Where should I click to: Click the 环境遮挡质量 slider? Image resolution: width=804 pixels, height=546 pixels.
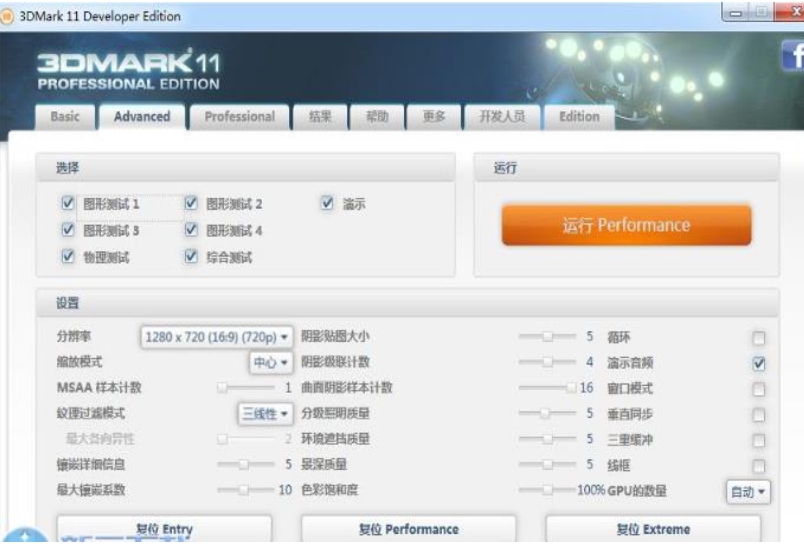[547, 439]
